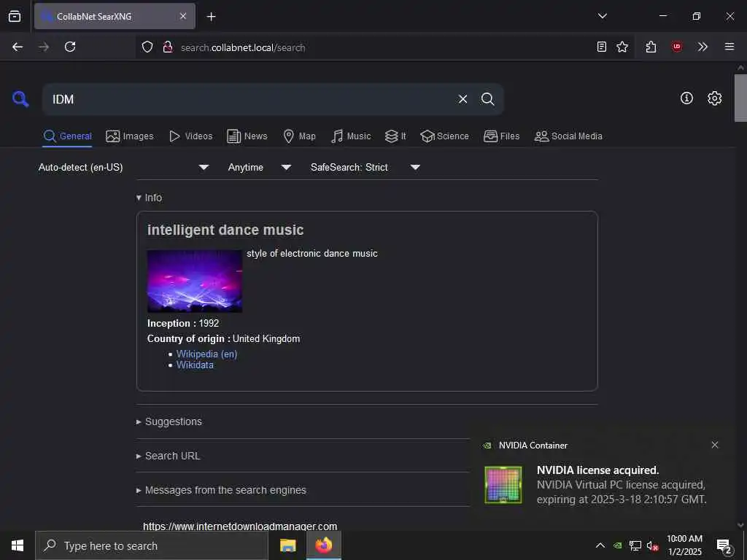Switch to Social Media tab
The width and height of the screenshot is (747, 560).
568,136
